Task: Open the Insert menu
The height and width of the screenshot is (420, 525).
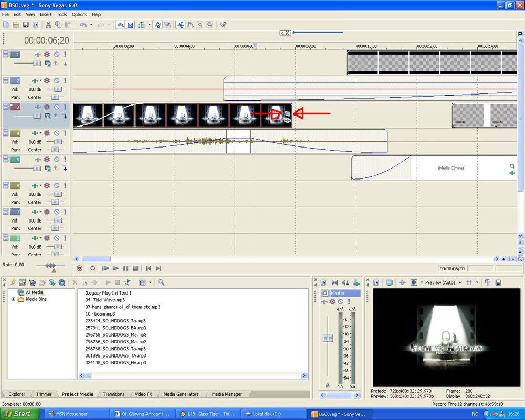Action: pyautogui.click(x=46, y=14)
